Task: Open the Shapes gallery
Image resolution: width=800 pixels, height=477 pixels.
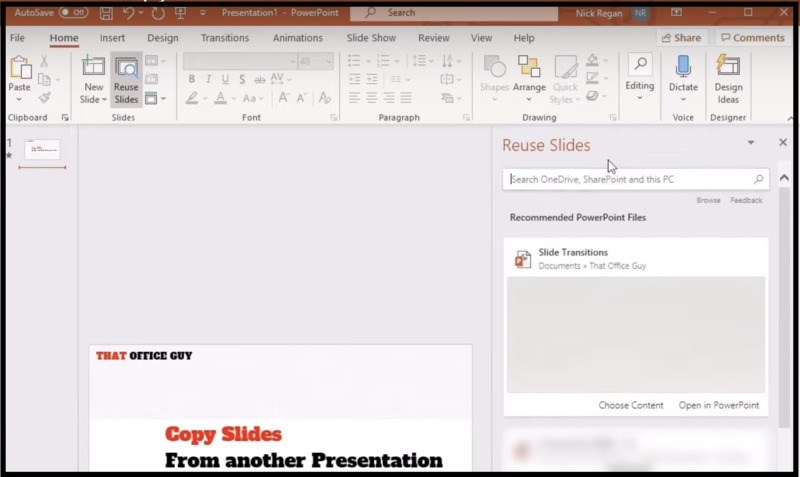Action: click(494, 78)
